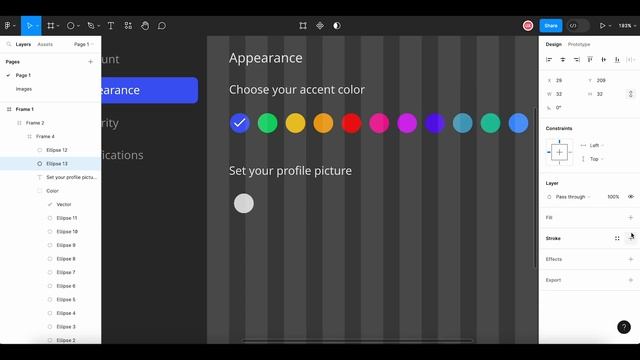640x360 pixels.
Task: Click the Create component icon
Action: (x=320, y=26)
